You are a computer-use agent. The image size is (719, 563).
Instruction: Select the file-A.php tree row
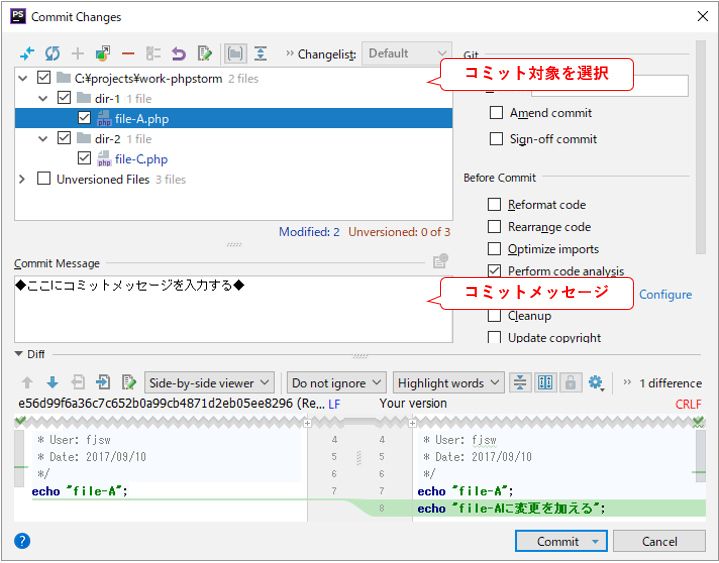tap(233, 118)
